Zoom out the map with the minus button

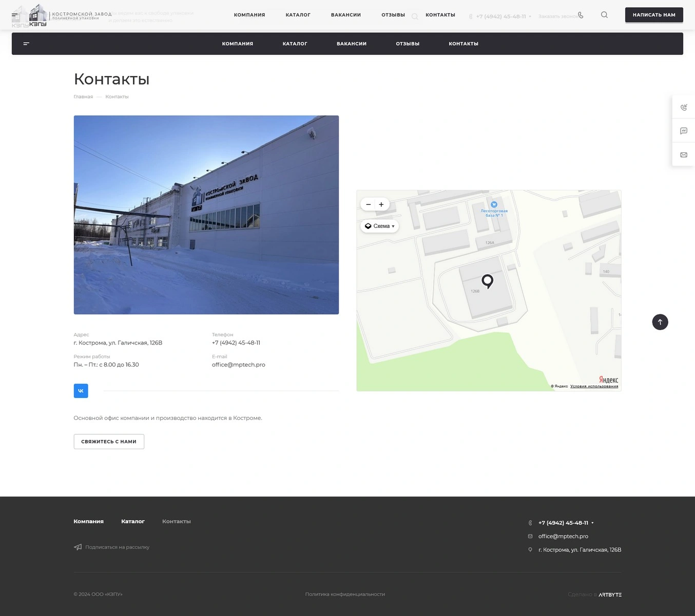[368, 204]
